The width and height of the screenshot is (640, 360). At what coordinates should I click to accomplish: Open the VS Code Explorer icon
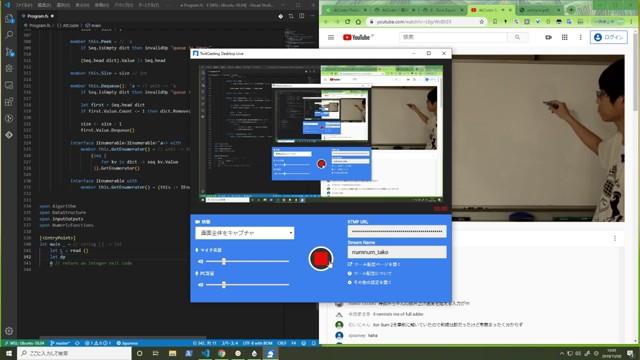[x=9, y=18]
